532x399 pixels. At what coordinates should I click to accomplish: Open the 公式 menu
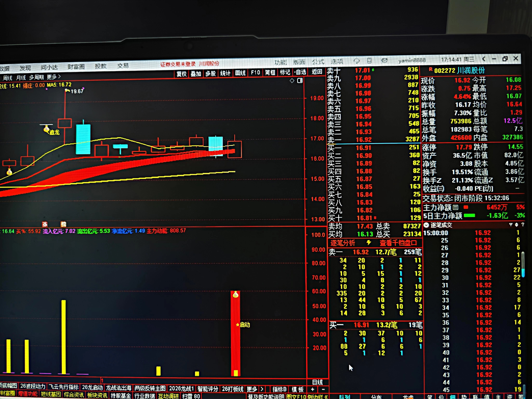(x=318, y=62)
